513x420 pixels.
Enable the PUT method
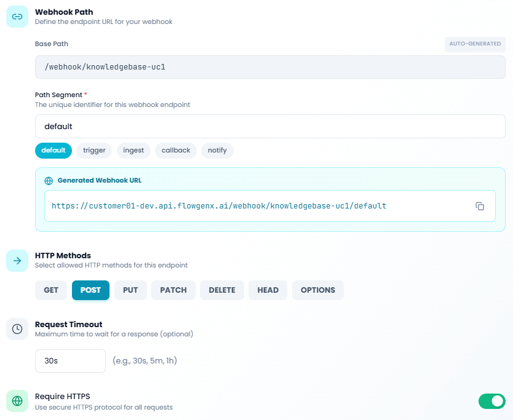(130, 290)
